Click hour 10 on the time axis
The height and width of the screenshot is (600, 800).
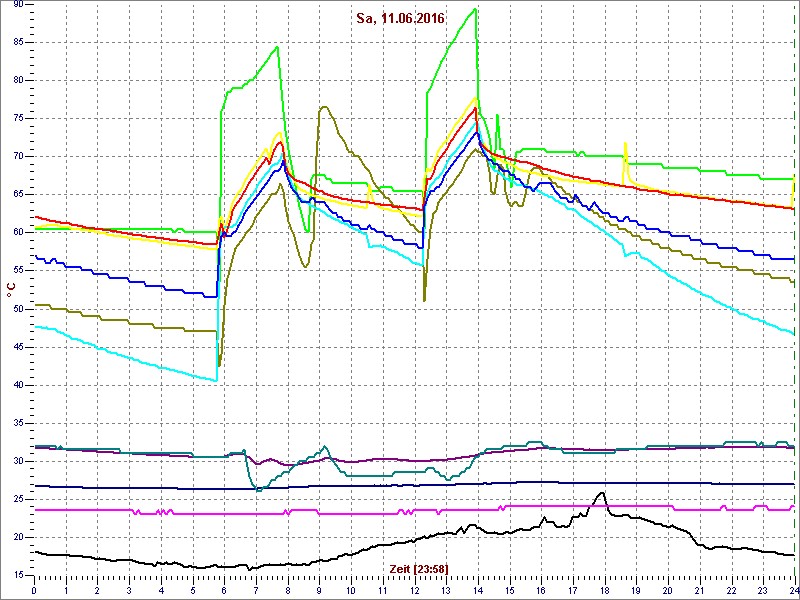pyautogui.click(x=351, y=588)
